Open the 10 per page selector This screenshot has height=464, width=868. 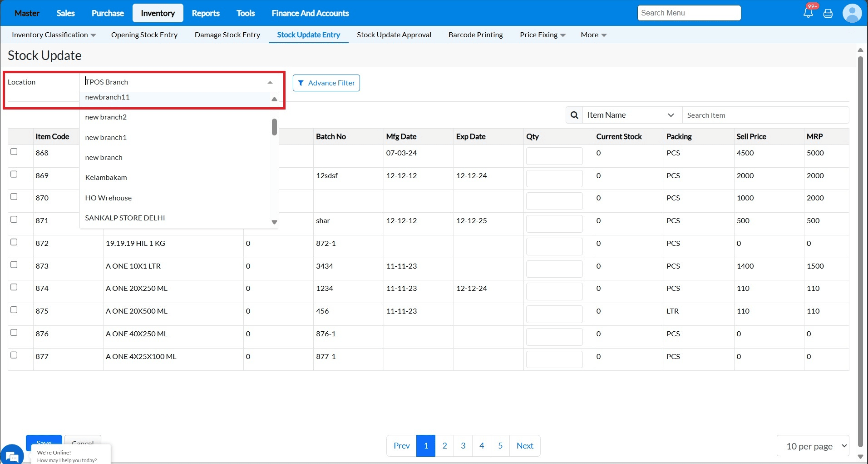click(813, 446)
